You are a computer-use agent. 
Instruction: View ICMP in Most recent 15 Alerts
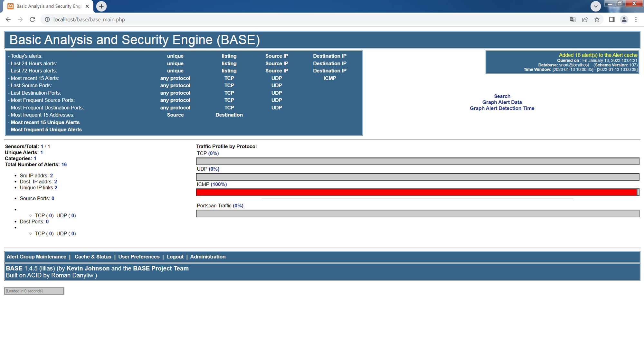coord(329,78)
